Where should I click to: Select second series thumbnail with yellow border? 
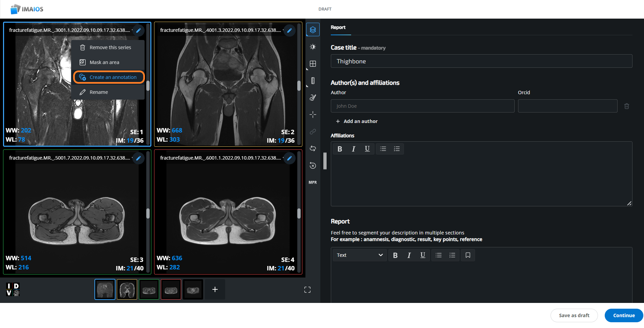tap(127, 289)
